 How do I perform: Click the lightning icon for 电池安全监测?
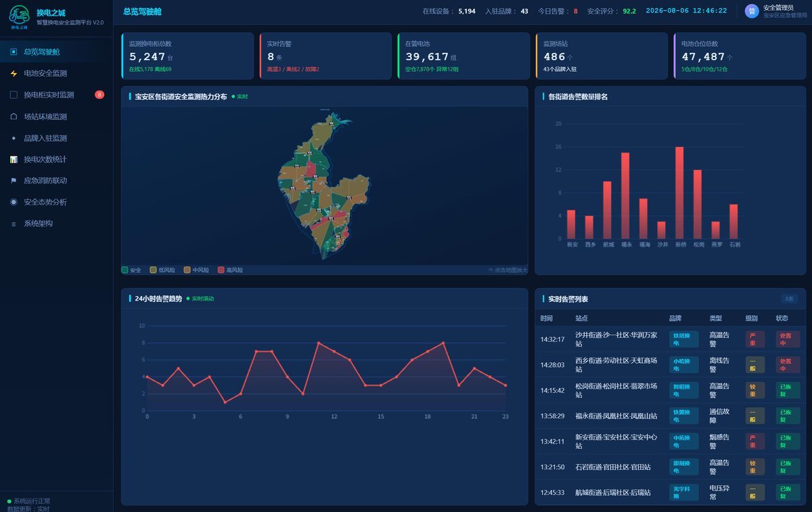click(14, 73)
